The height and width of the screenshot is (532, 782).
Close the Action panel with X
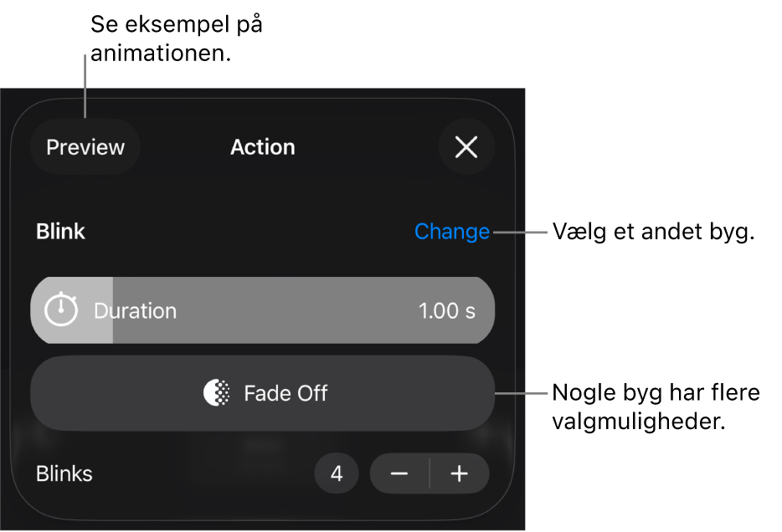tap(466, 147)
